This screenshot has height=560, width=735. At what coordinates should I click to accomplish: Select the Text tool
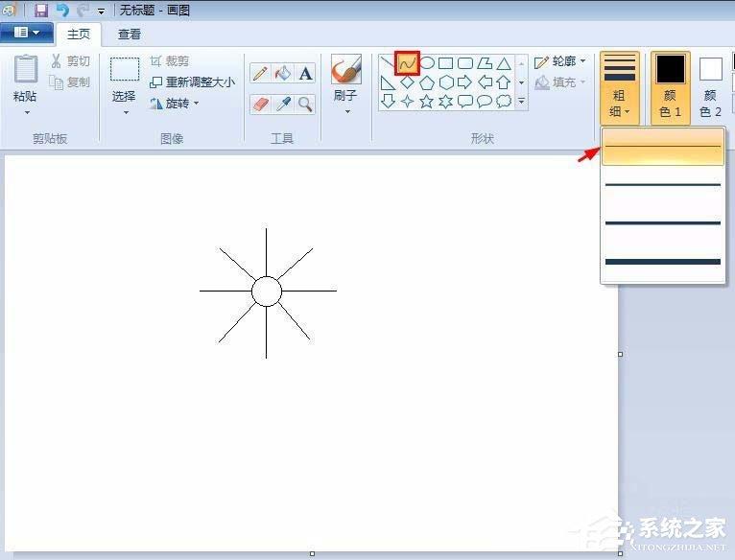pos(305,74)
